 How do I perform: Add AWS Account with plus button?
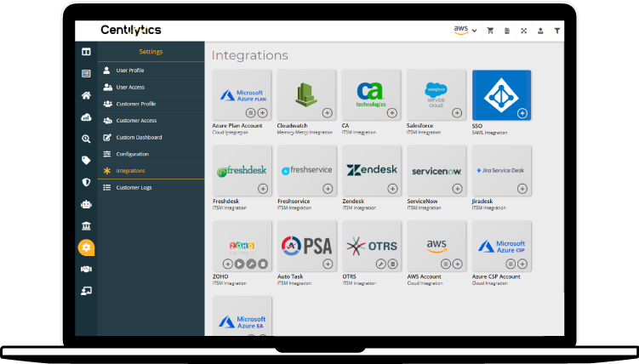457,264
